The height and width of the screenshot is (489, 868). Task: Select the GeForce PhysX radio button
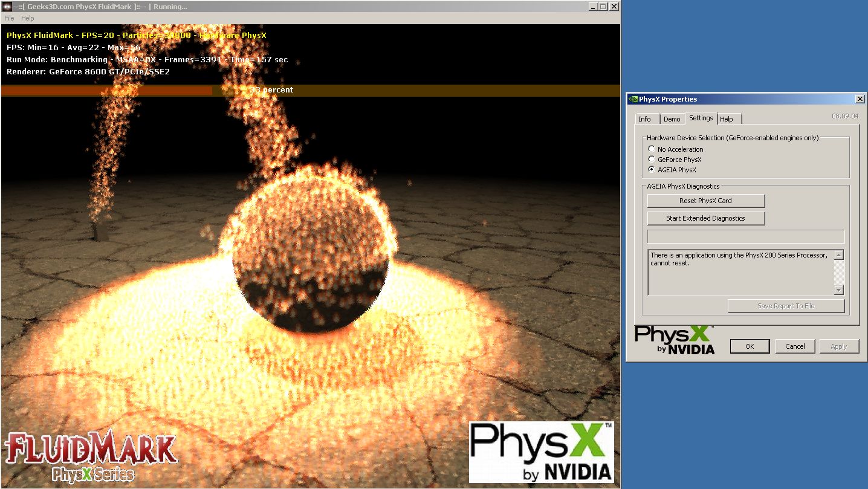click(675, 160)
